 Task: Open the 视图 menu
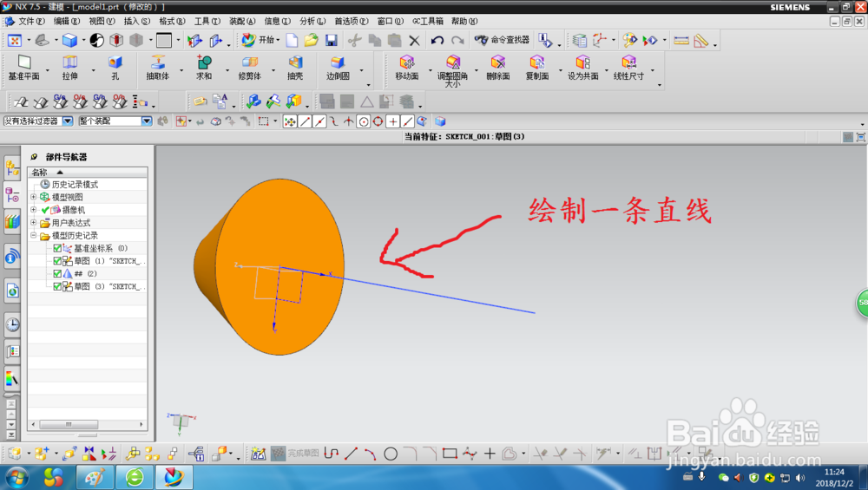(102, 21)
